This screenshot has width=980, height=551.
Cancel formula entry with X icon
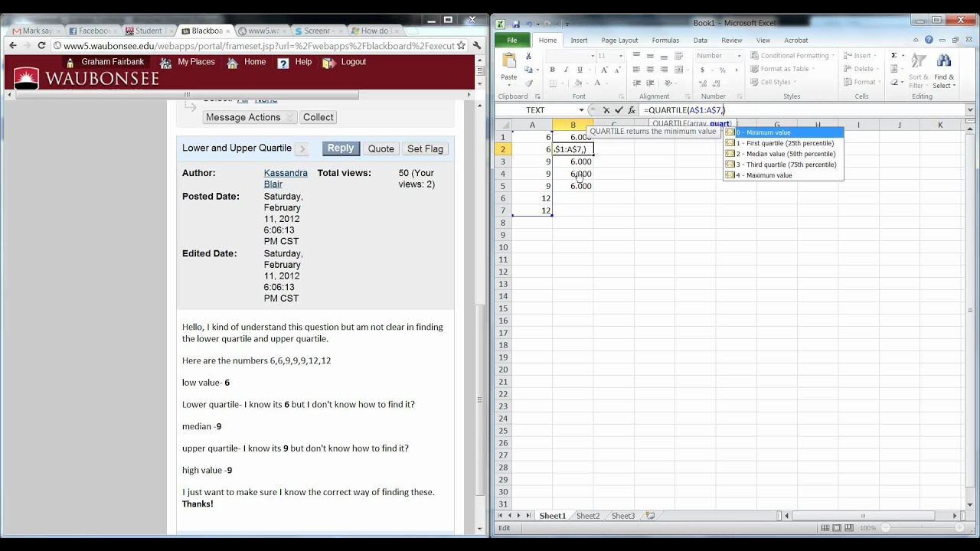[x=606, y=110]
